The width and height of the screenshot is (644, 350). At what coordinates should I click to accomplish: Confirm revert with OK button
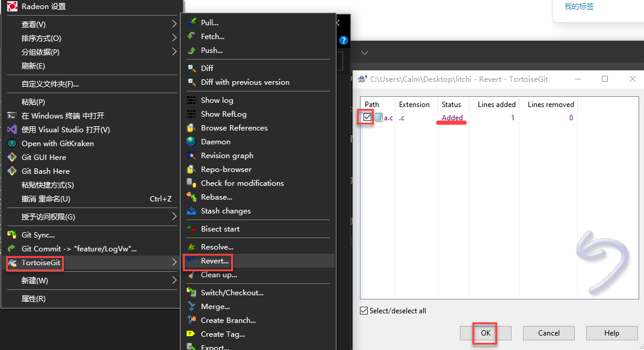[486, 333]
